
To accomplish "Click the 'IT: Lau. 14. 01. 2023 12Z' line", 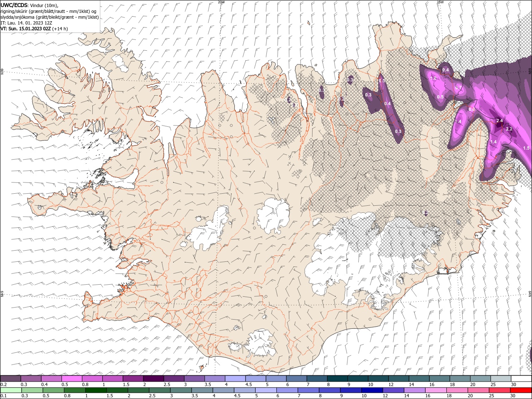I will [x=26, y=23].
